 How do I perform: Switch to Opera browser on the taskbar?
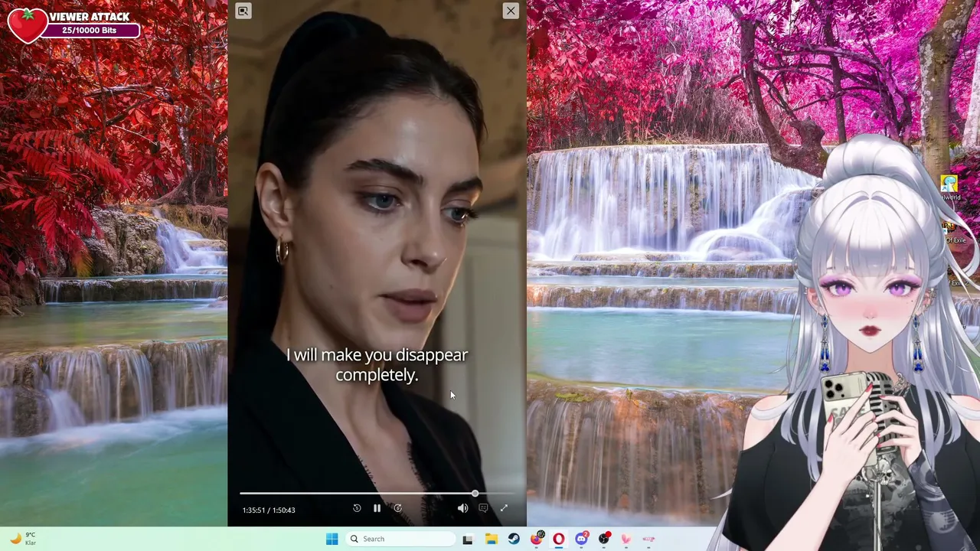(x=559, y=539)
